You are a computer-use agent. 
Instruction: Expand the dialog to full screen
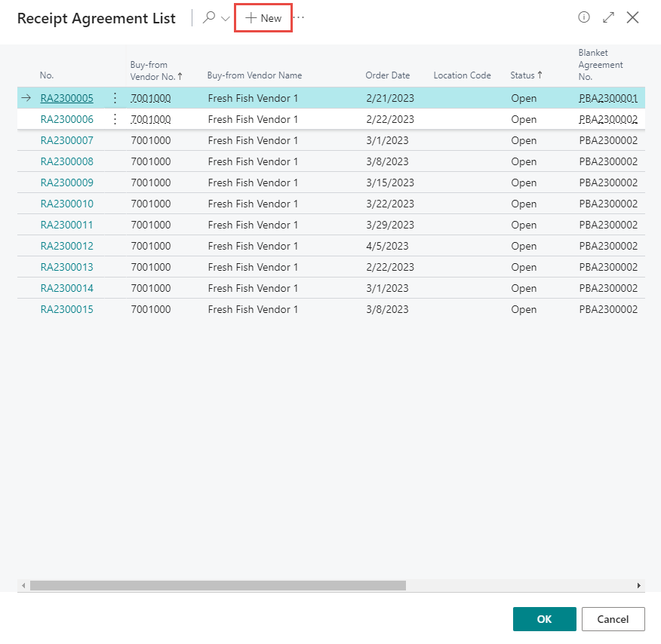coord(608,17)
